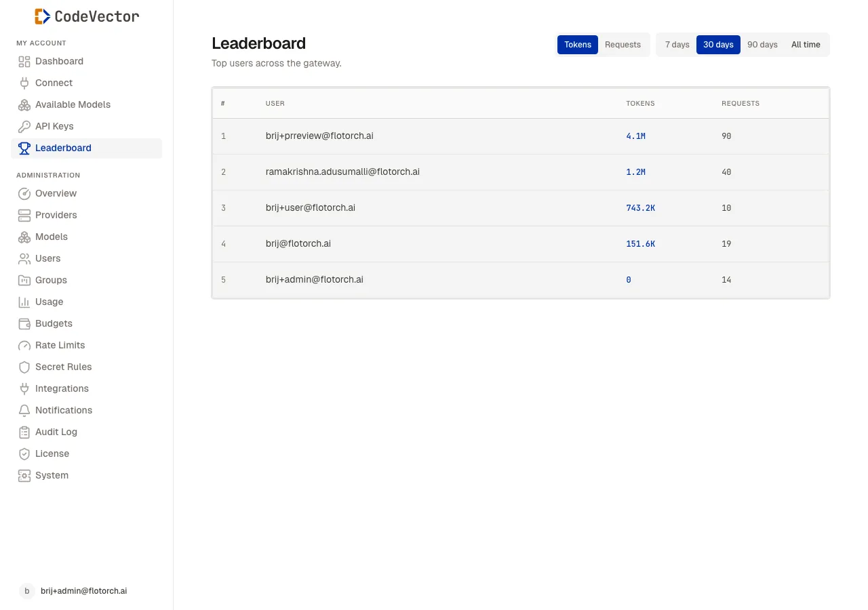Viewport: 868px width, 610px height.
Task: Select the 7 days time range
Action: (x=677, y=45)
